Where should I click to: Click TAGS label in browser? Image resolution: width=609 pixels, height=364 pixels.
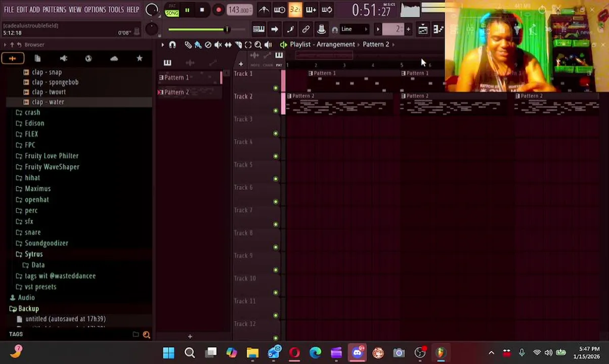tap(16, 334)
